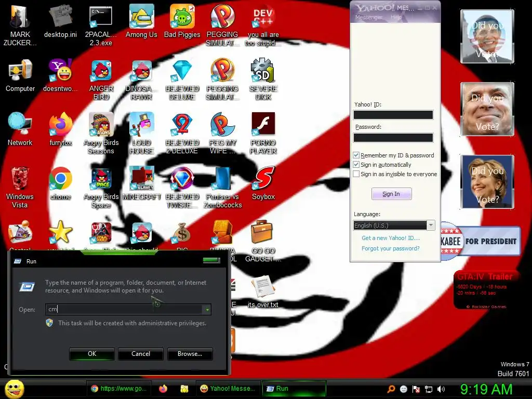Click the Yahoo! ID input field

(x=393, y=115)
